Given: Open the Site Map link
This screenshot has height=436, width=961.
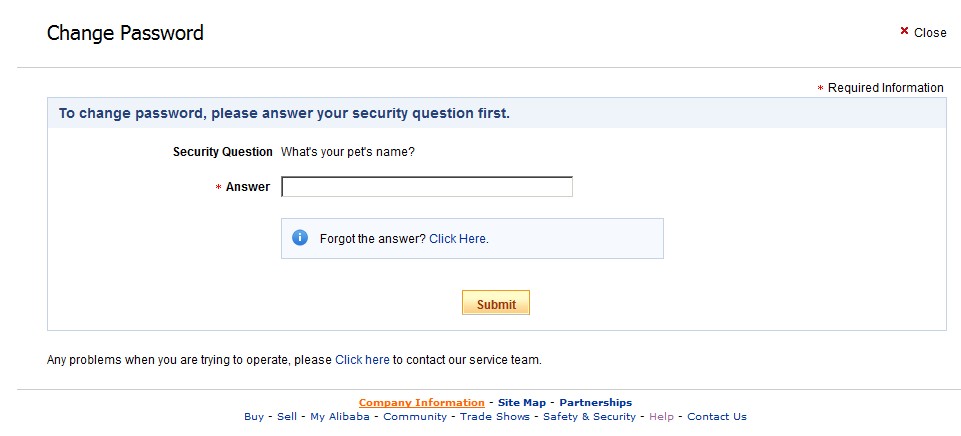Looking at the screenshot, I should tap(522, 403).
